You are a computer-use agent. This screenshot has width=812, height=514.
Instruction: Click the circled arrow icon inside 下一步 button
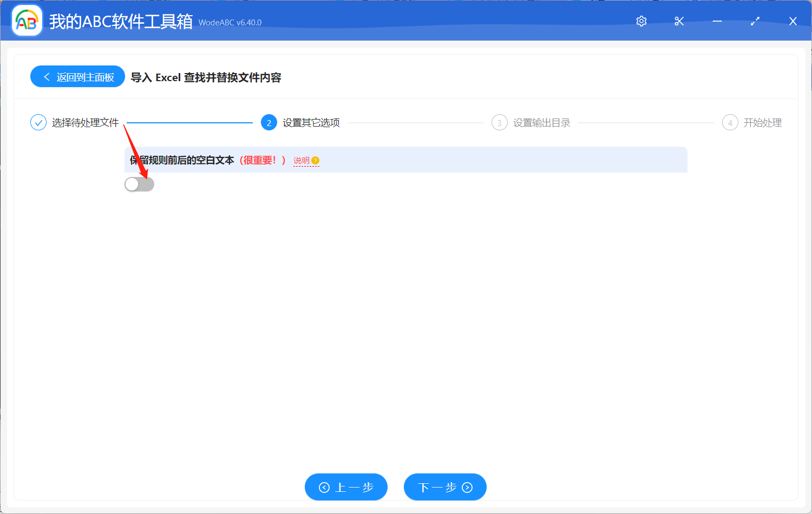click(466, 487)
